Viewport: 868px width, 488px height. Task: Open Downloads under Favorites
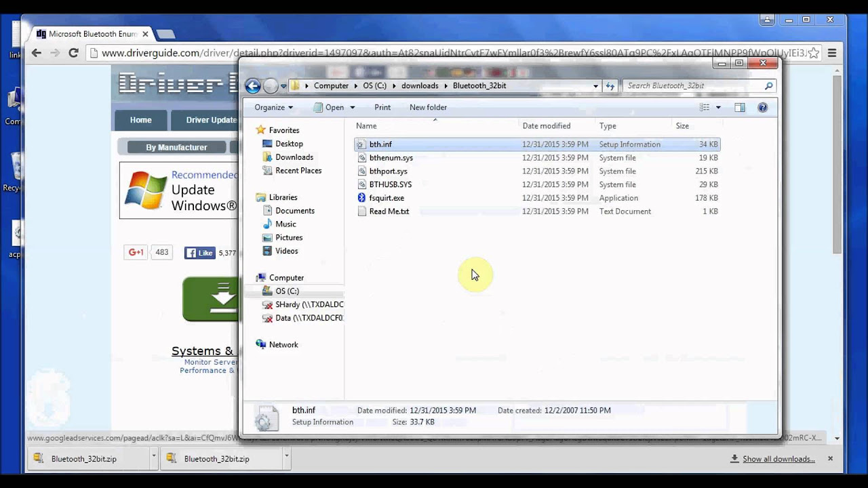[294, 157]
